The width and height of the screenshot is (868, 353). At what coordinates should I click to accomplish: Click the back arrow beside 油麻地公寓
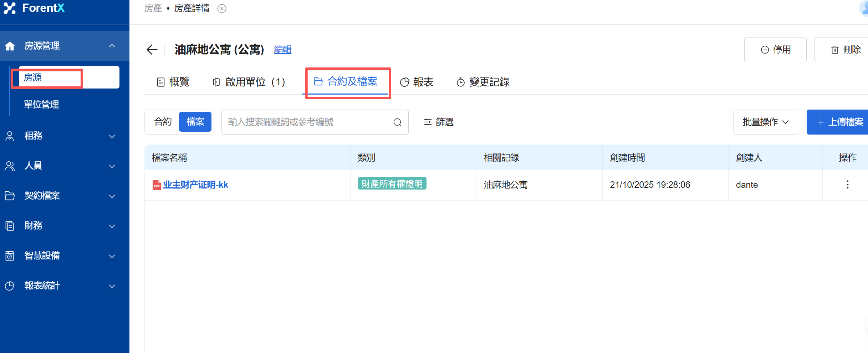pos(152,50)
